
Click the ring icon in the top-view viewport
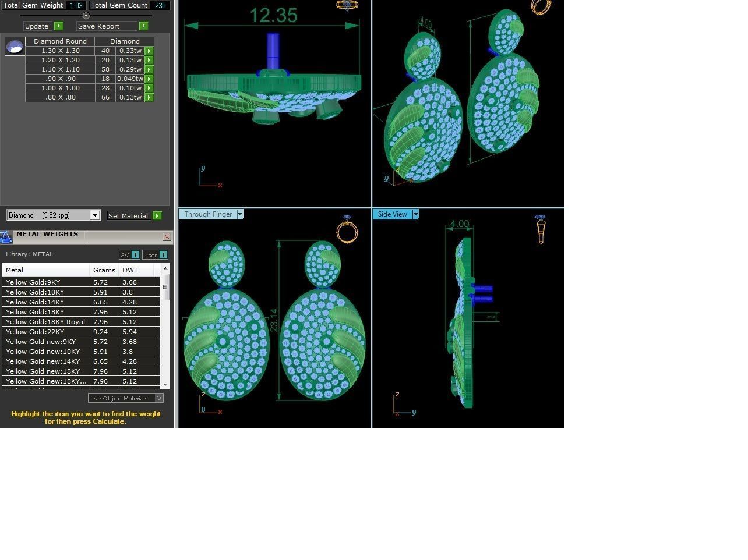coord(347,5)
